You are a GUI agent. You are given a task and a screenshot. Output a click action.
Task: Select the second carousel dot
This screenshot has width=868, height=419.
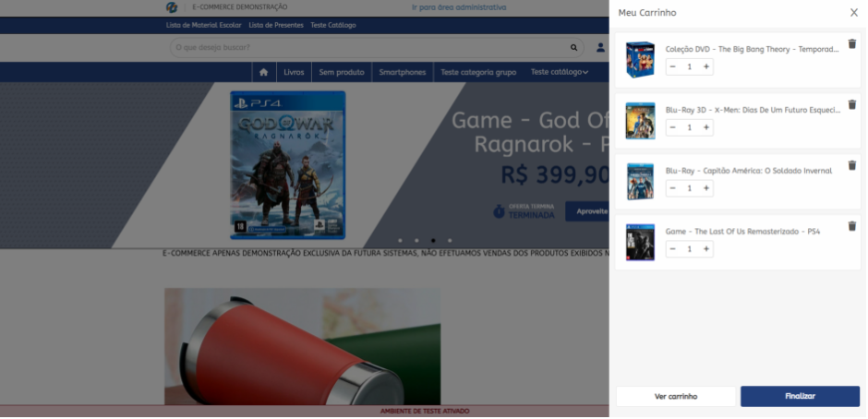[x=416, y=241]
